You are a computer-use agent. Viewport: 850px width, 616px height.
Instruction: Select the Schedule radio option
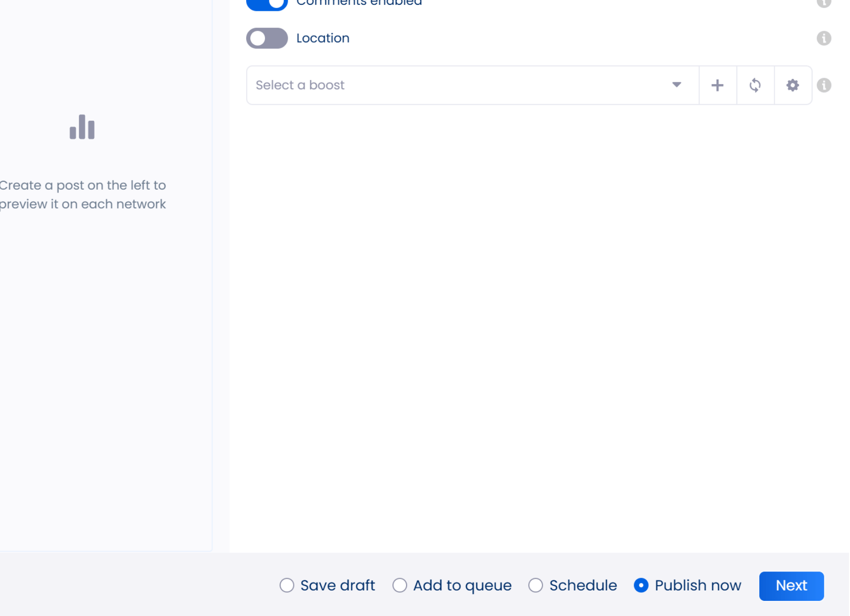pos(535,585)
